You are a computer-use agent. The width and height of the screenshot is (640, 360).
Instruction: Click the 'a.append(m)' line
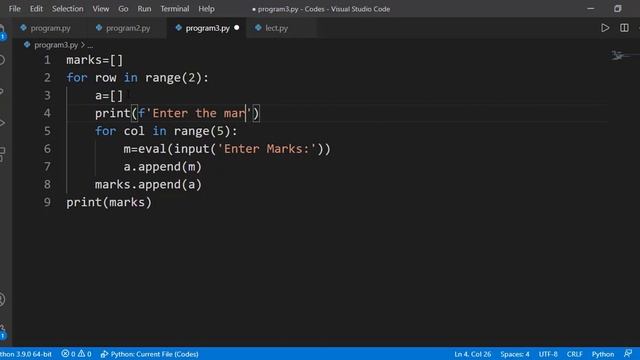162,167
